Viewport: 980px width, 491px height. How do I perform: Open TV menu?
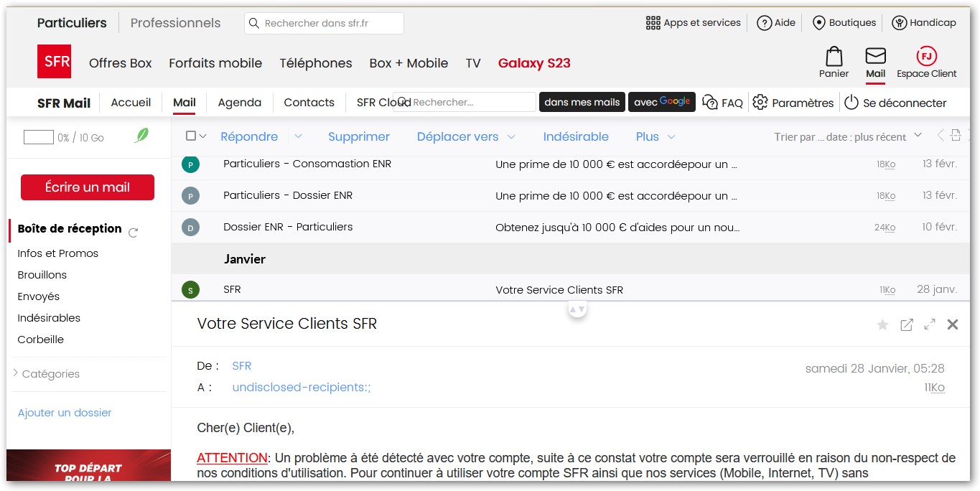(x=472, y=63)
